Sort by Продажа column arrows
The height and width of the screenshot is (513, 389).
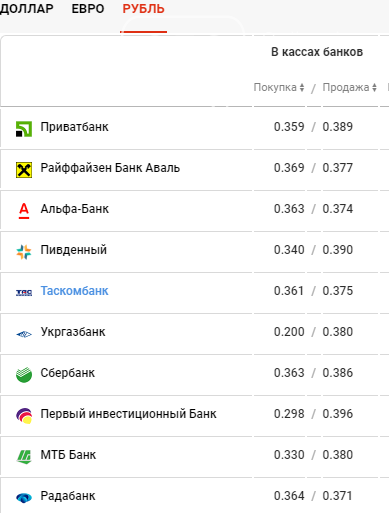point(374,87)
